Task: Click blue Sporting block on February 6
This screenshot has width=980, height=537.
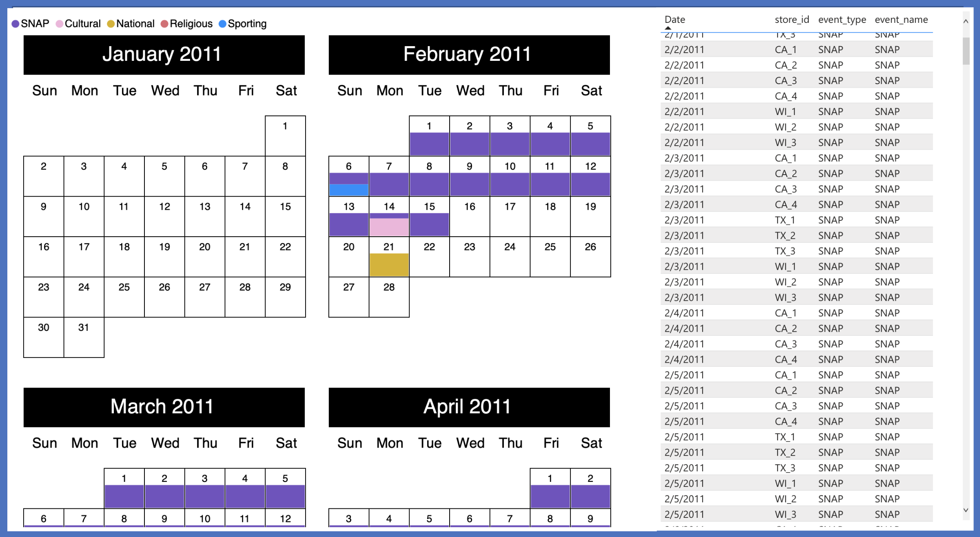Action: pyautogui.click(x=348, y=190)
